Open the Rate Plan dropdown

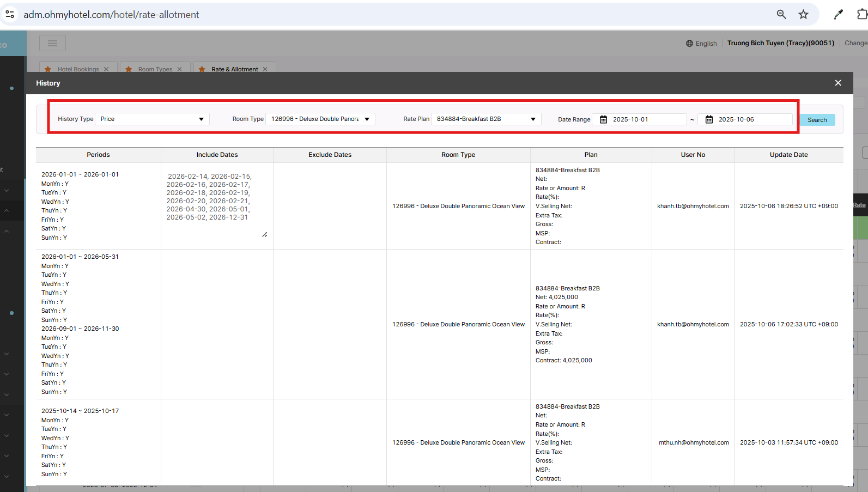point(485,119)
